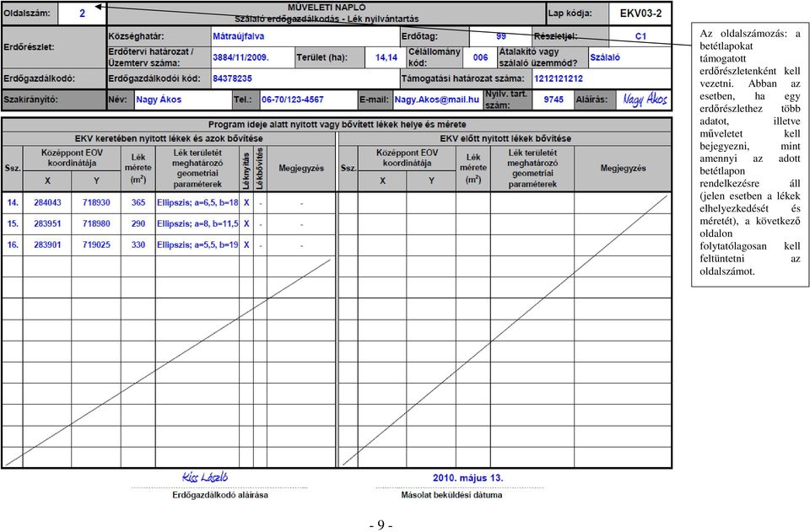
Task: Click the Léknyitás X mark in row 14
Action: 246,203
